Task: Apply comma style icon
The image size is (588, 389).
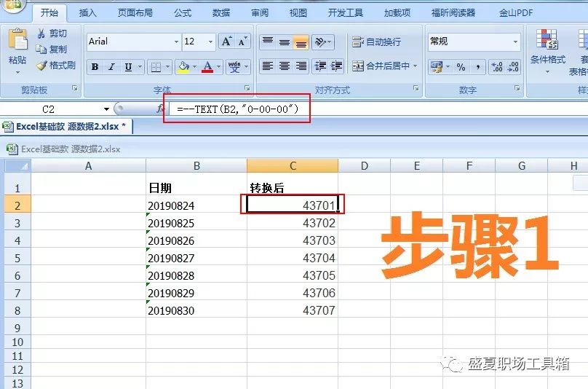Action: pos(477,67)
